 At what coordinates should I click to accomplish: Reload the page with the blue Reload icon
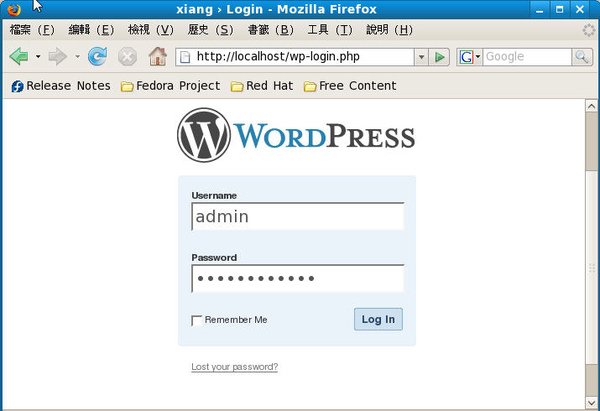pyautogui.click(x=97, y=57)
